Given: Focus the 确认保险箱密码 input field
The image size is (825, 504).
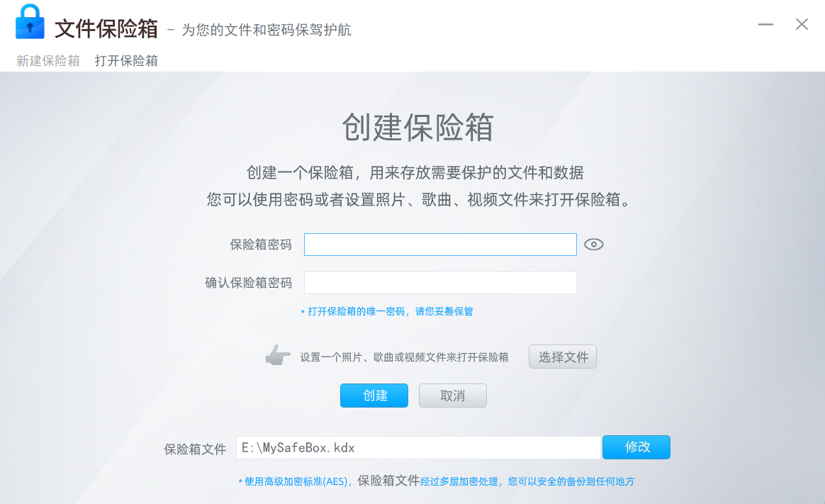Looking at the screenshot, I should coord(440,283).
